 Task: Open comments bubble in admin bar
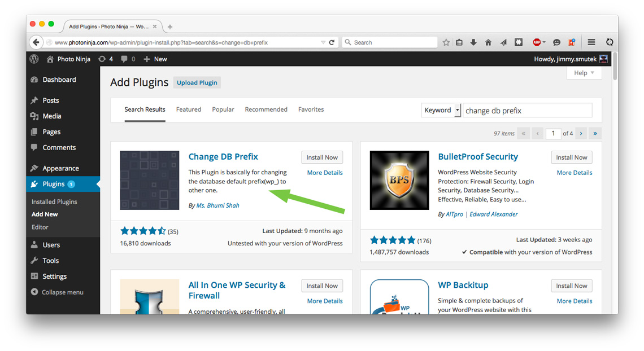[x=128, y=59]
